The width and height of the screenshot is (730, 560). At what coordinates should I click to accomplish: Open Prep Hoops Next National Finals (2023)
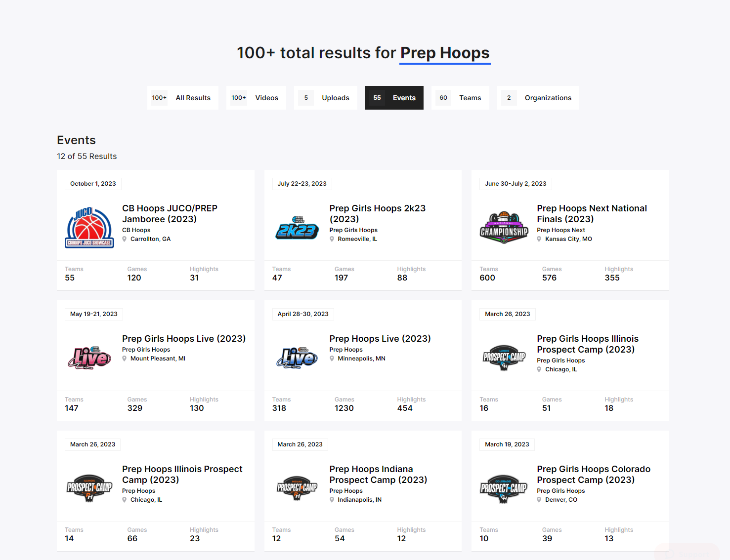coord(592,214)
